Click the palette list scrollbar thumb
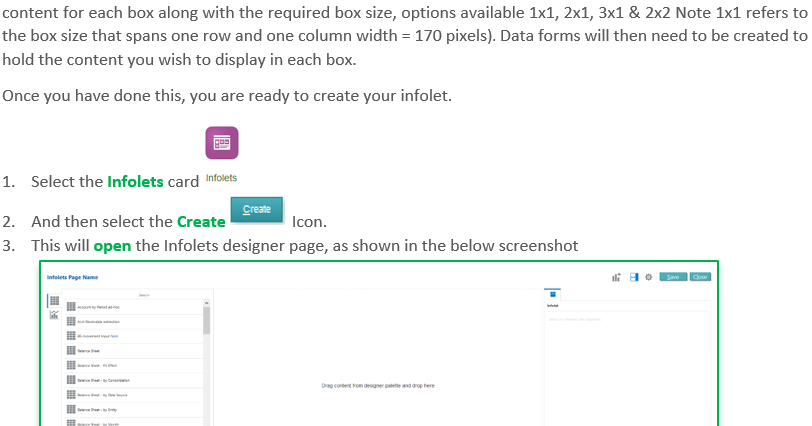This screenshot has height=426, width=812. 207,320
